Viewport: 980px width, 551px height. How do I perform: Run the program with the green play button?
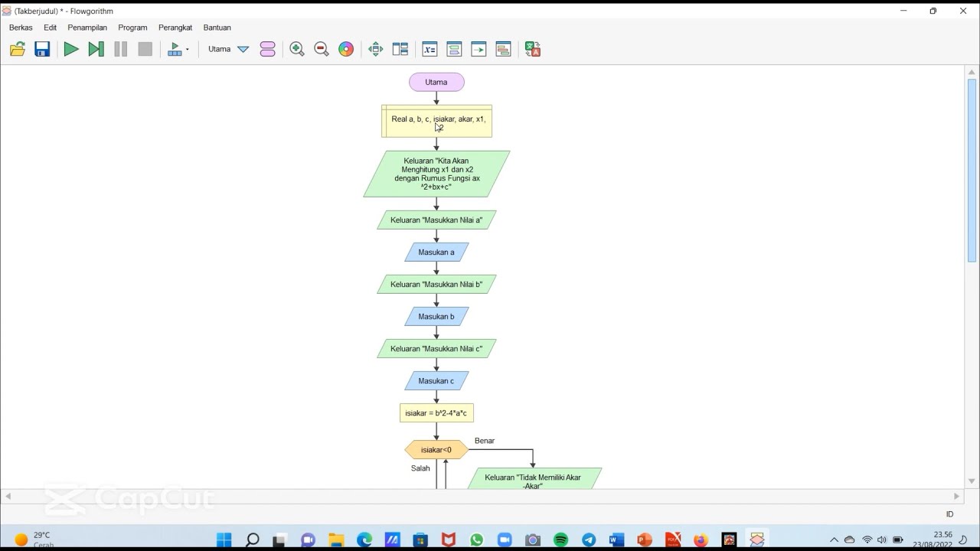coord(71,49)
